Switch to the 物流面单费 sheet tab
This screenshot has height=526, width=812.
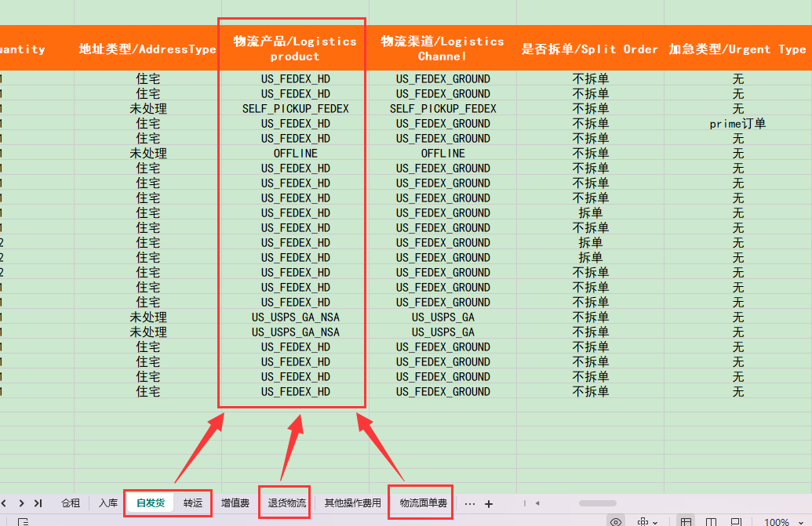pos(423,502)
